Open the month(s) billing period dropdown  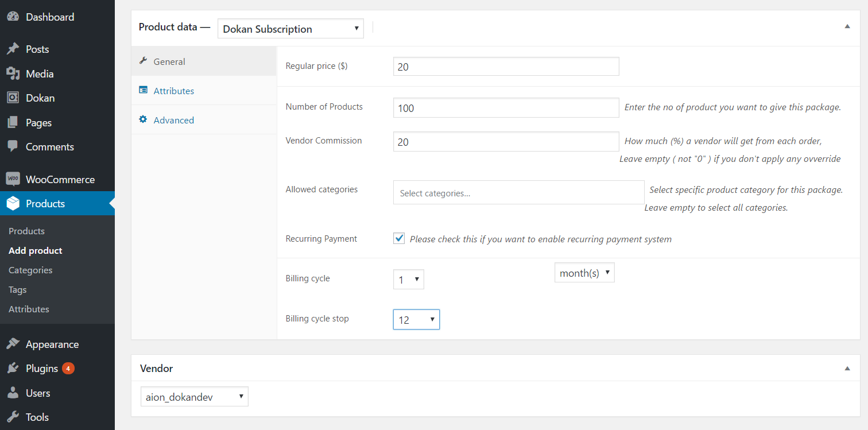[584, 273]
